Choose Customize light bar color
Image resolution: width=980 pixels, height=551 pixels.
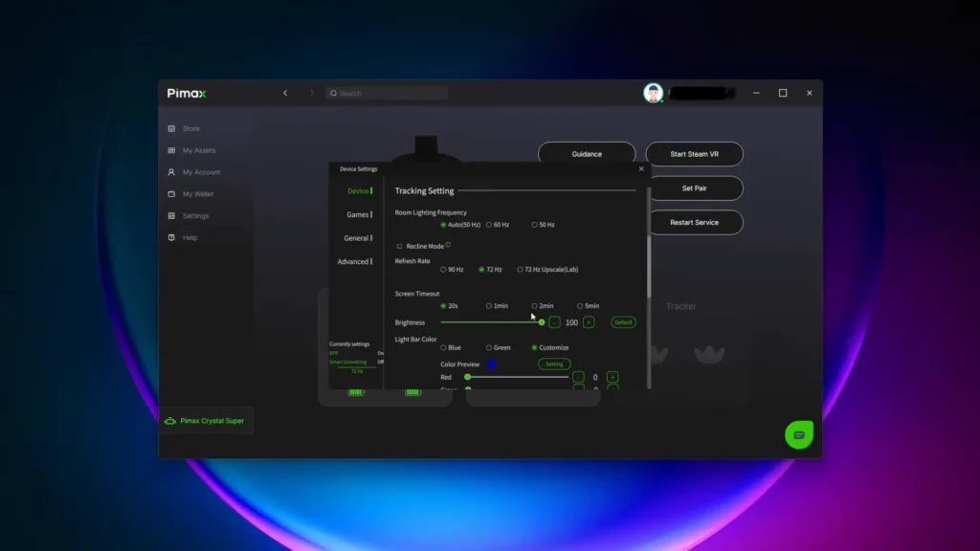(550, 348)
